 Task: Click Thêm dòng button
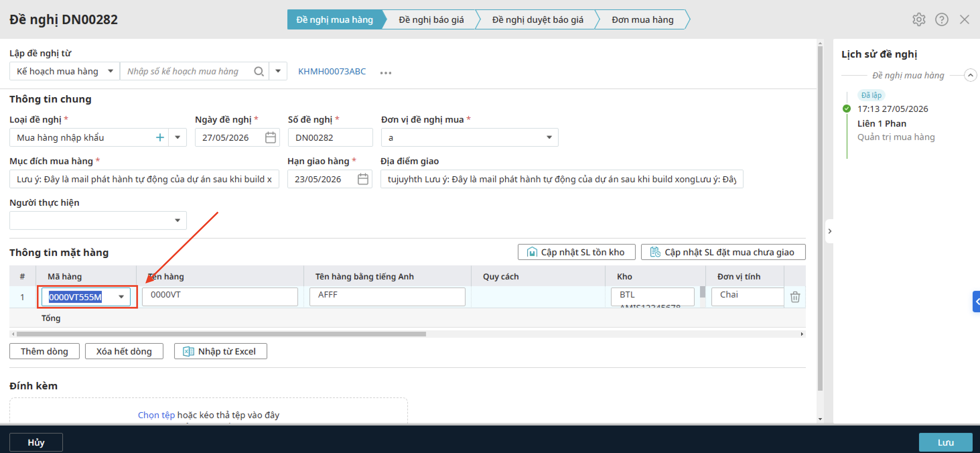point(45,351)
